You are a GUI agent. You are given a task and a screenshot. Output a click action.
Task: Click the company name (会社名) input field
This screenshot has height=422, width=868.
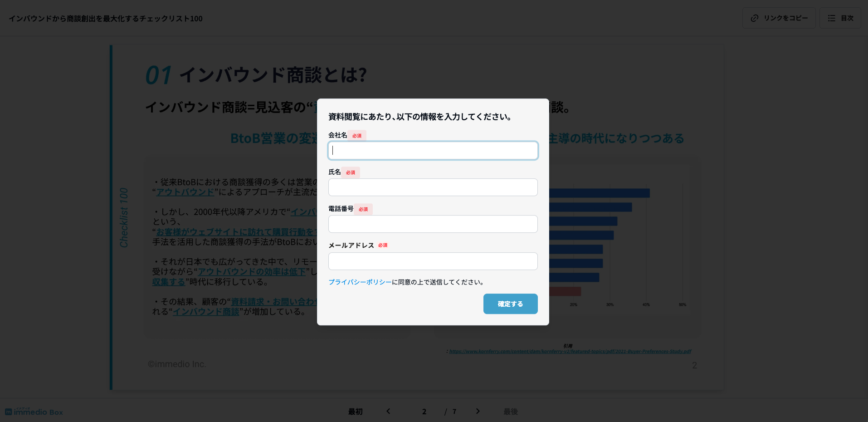433,151
